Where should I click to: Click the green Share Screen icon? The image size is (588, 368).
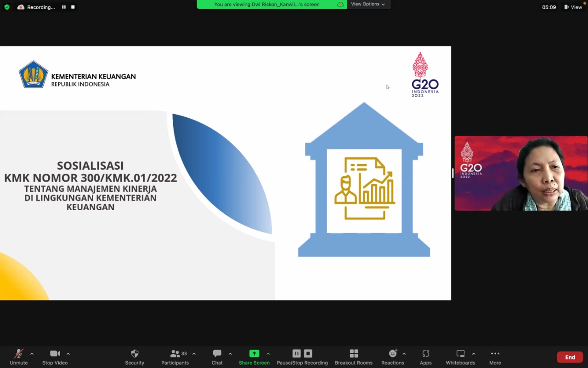point(254,353)
